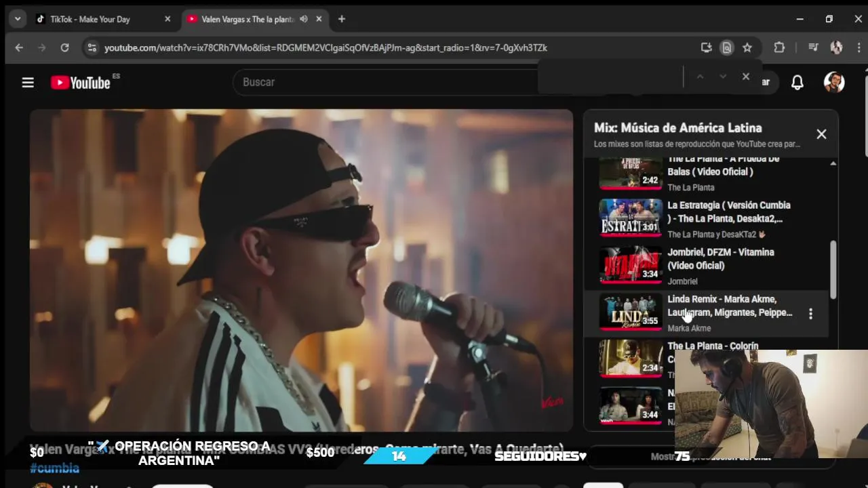This screenshot has height=488, width=868.
Task: Open the tab search dropdown arrow
Action: (18, 19)
